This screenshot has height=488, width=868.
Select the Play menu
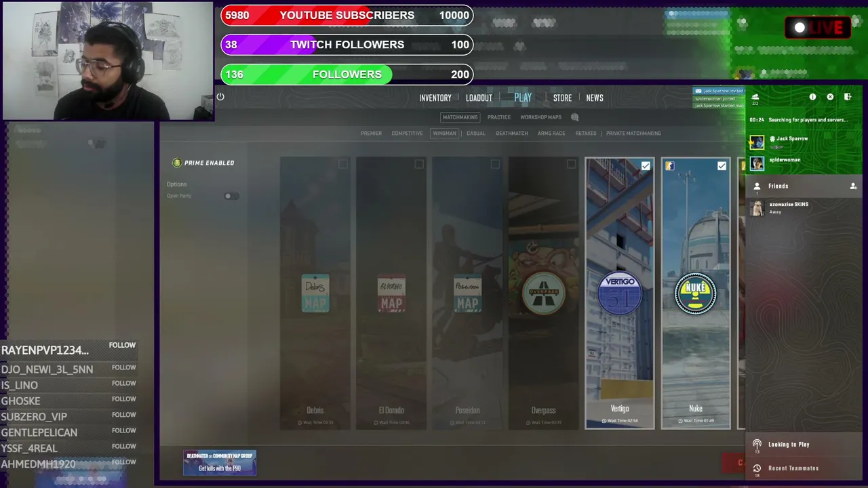click(x=523, y=98)
